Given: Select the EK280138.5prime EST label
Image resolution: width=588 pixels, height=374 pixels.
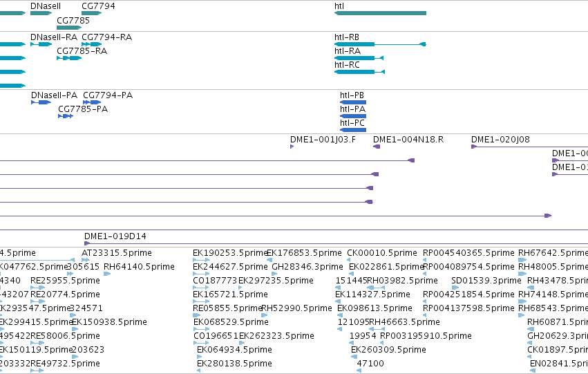Looking at the screenshot, I should (234, 364).
